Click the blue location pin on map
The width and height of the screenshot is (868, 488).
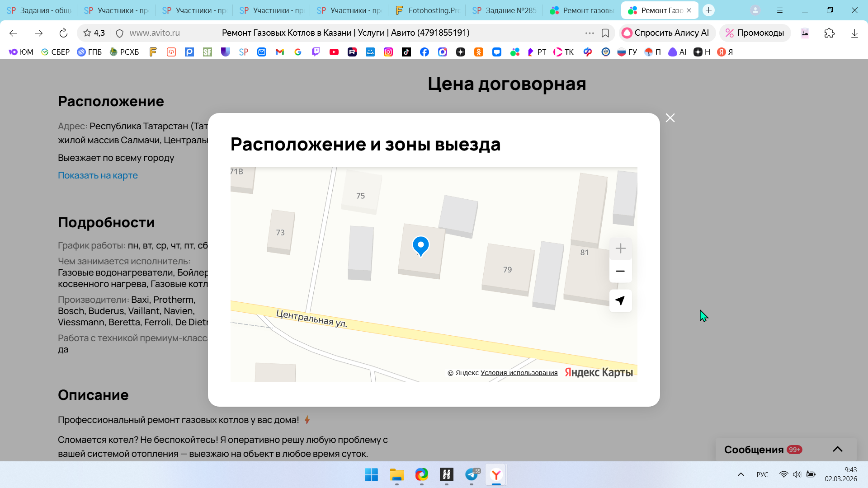(x=420, y=246)
